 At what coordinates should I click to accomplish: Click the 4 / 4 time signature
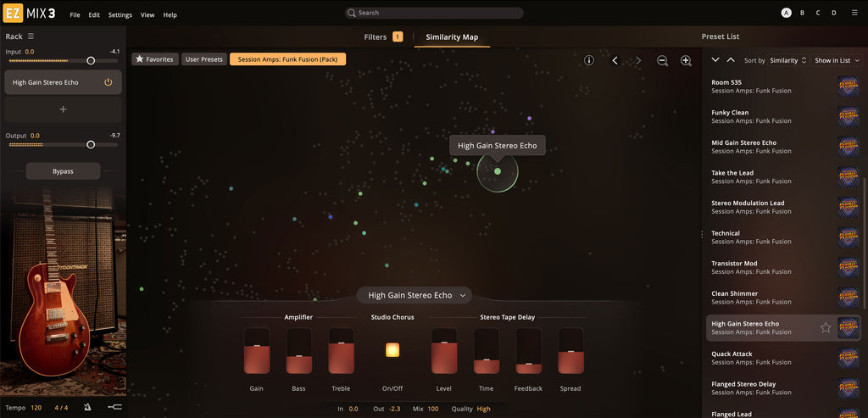pyautogui.click(x=61, y=408)
